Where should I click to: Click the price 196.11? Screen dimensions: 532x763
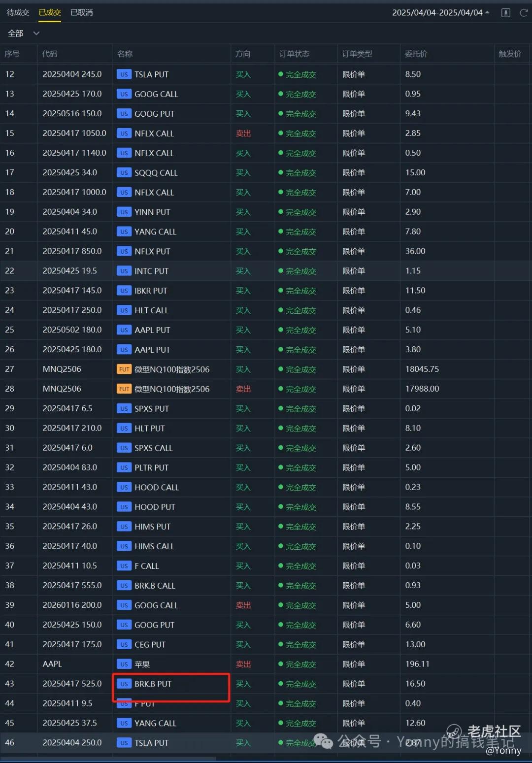[x=417, y=664]
